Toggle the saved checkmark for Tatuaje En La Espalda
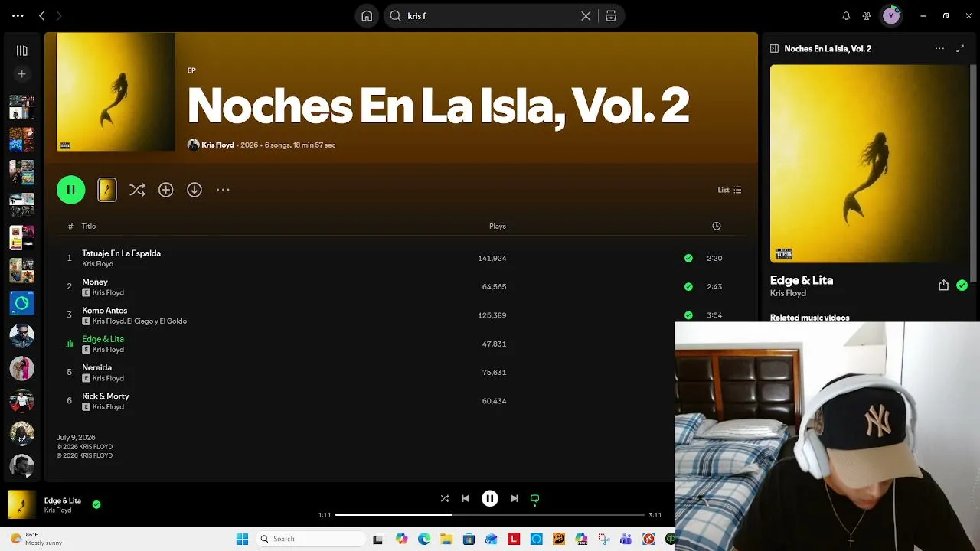 688,258
